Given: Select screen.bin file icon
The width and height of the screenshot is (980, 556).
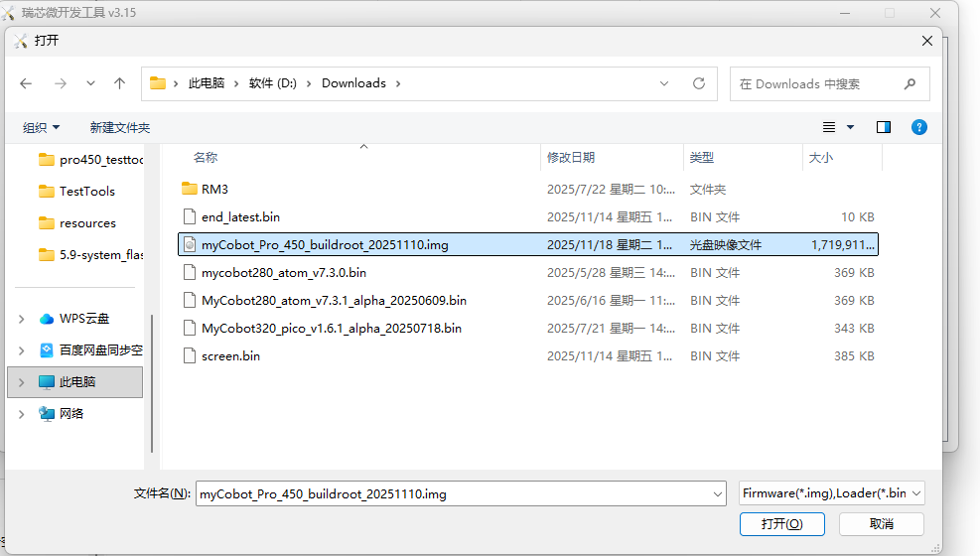Looking at the screenshot, I should click(190, 355).
